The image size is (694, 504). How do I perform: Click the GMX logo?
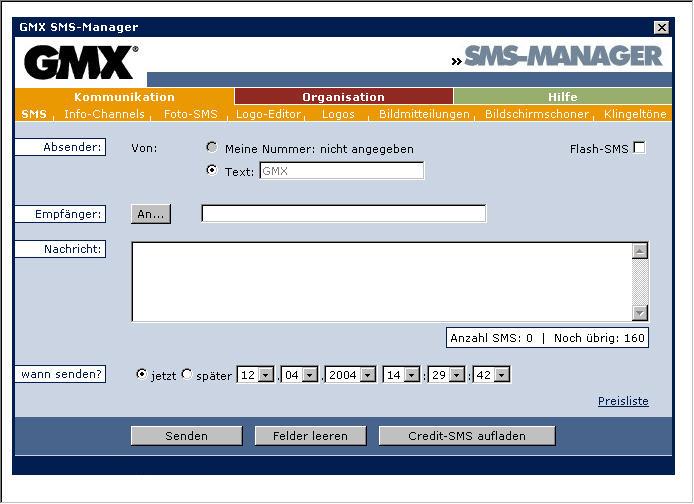(81, 62)
